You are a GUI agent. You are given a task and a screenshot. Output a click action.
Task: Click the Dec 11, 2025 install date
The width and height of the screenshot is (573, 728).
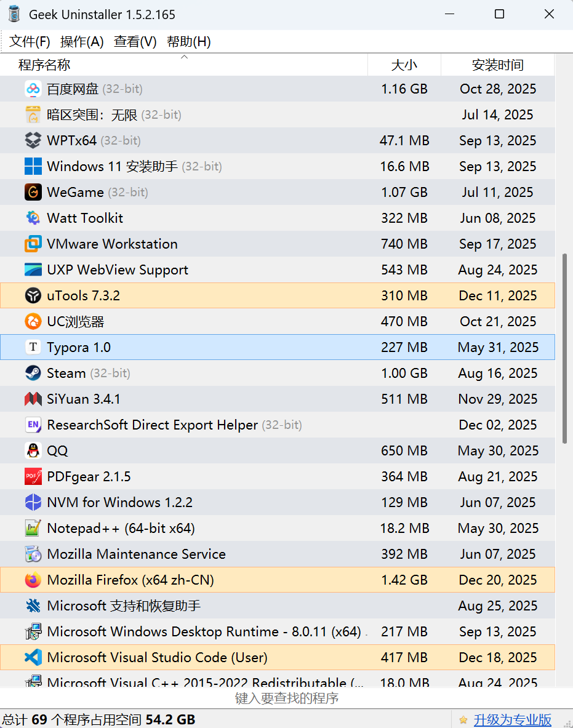pos(498,295)
